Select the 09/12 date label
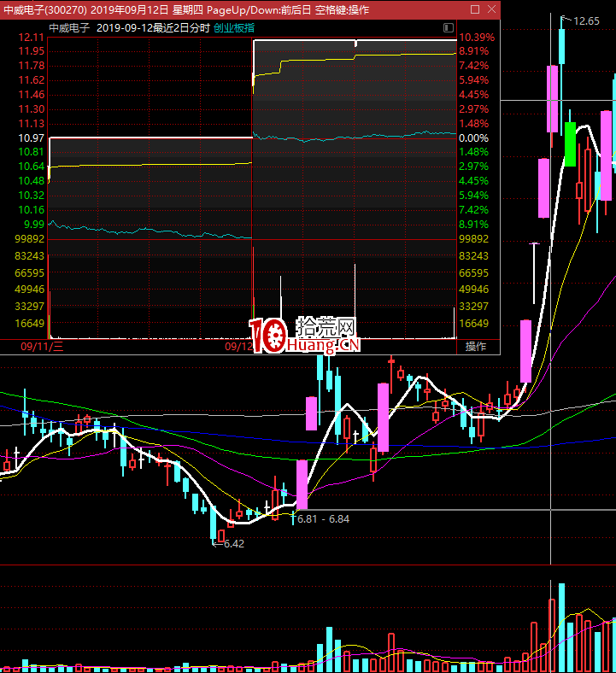The image size is (616, 673). 238,347
